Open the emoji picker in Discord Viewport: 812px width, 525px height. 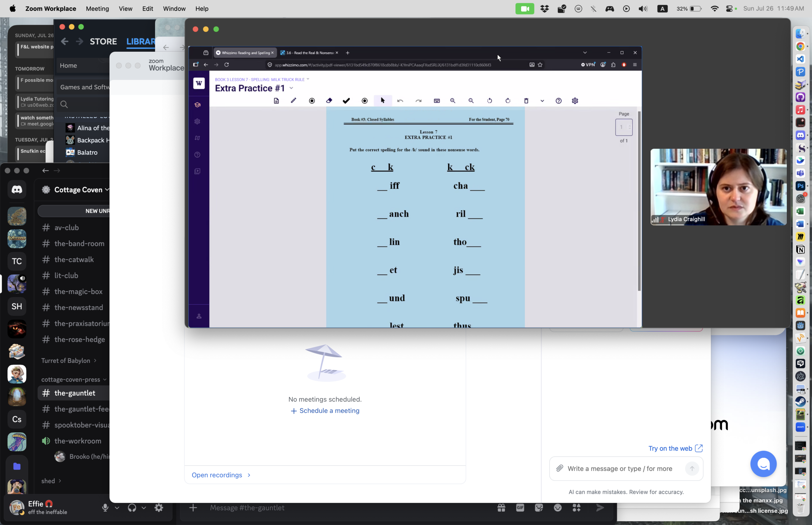click(558, 508)
